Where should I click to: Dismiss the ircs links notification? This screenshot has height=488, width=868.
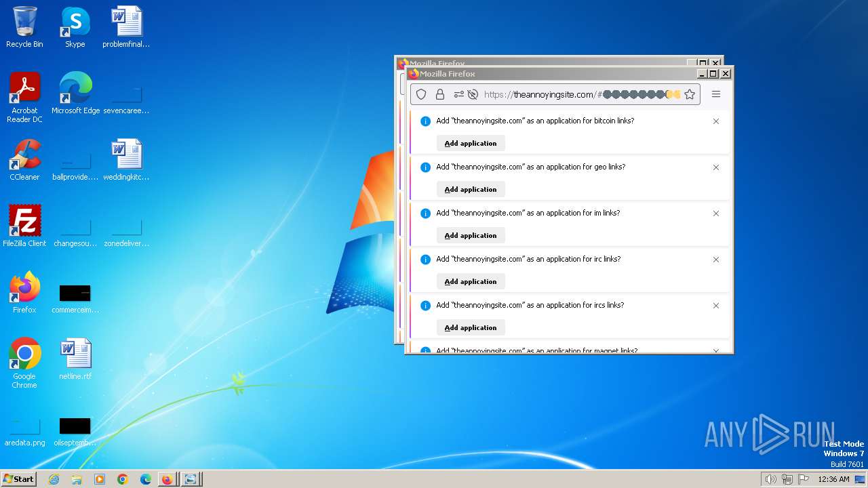click(716, 306)
